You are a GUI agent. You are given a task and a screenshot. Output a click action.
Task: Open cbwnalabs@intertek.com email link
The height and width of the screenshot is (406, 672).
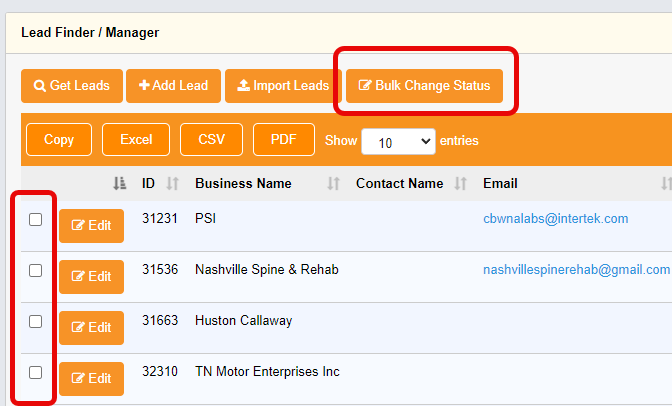555,219
